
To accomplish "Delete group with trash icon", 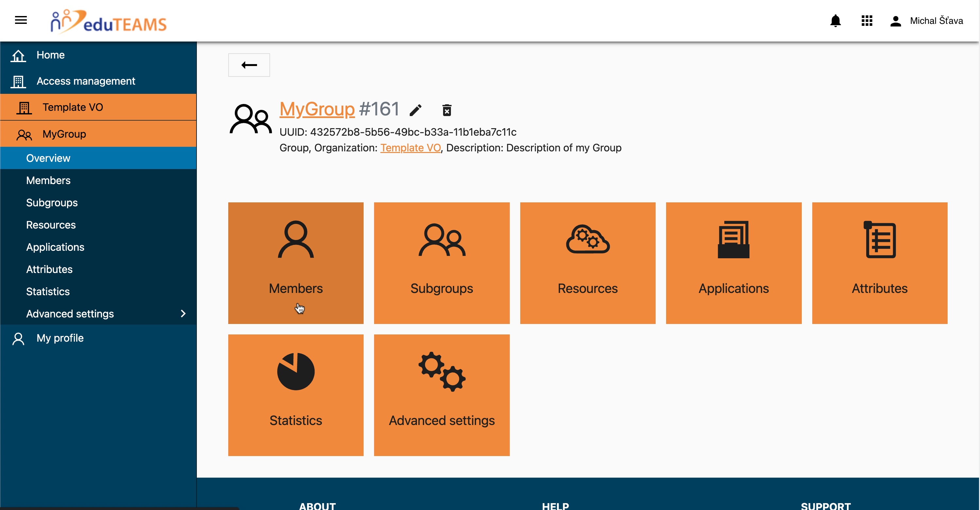I will 447,110.
